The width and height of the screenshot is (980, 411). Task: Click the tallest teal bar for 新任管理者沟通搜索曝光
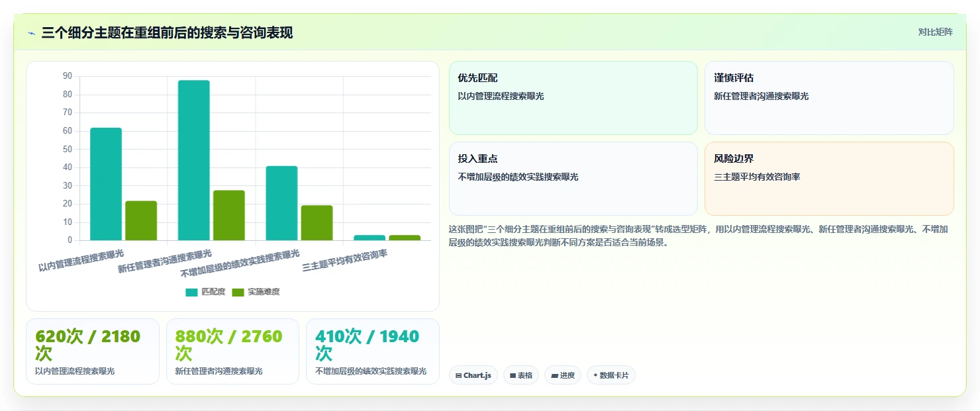pyautogui.click(x=194, y=160)
